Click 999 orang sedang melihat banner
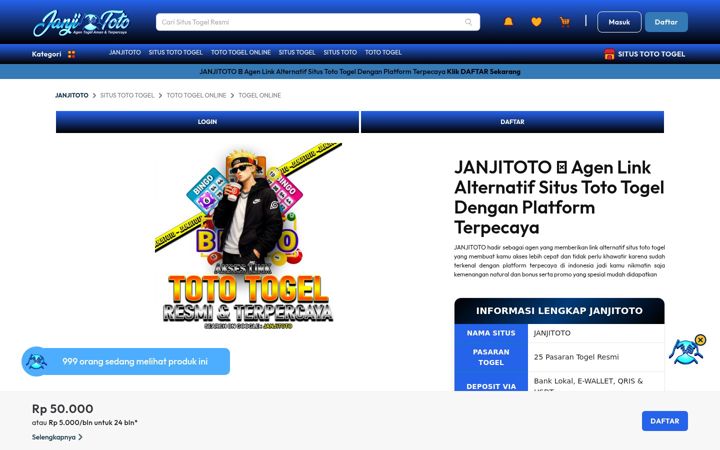720x450 pixels. point(126,361)
